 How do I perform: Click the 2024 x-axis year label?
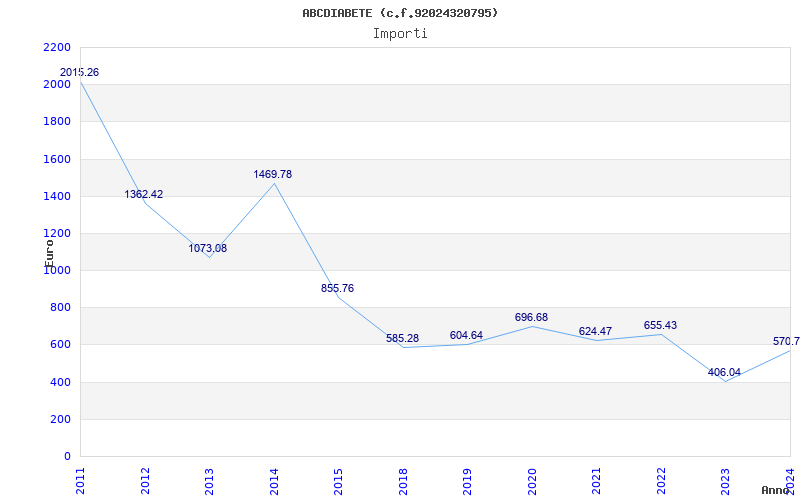pyautogui.click(x=791, y=481)
